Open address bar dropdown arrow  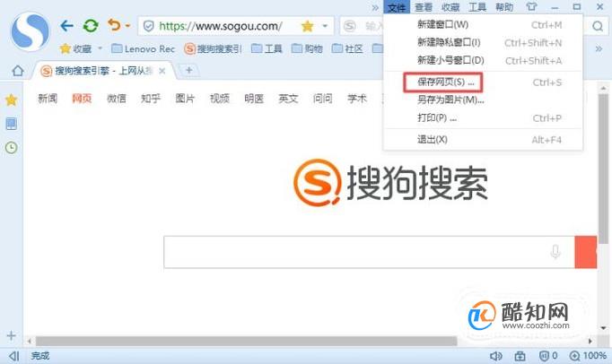[x=325, y=26]
